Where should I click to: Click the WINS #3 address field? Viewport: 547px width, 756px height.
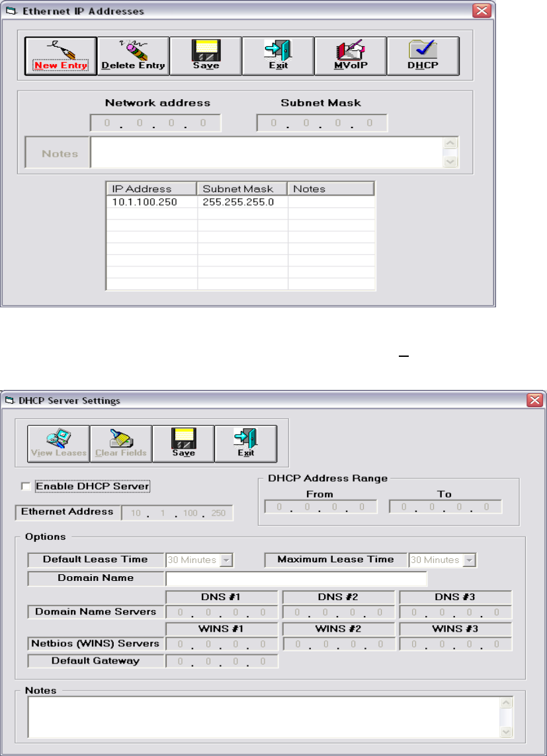(455, 644)
